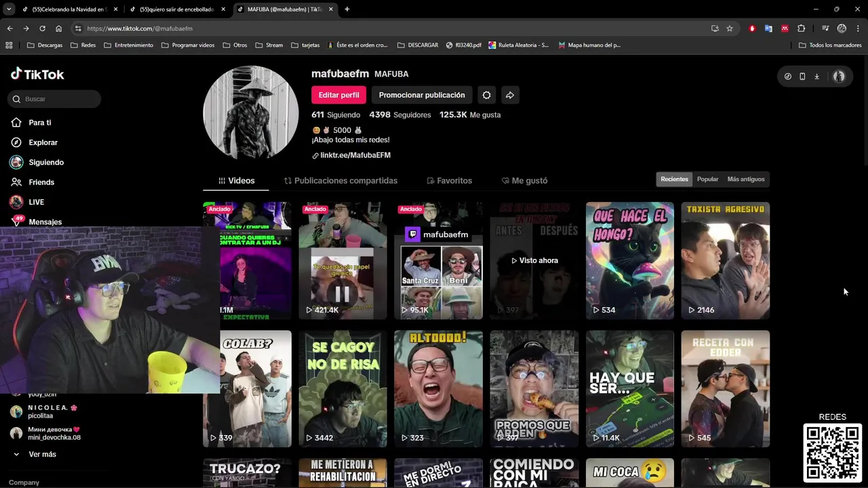Open Chrome apps grid in bookmarks bar
868x488 pixels.
[x=9, y=45]
